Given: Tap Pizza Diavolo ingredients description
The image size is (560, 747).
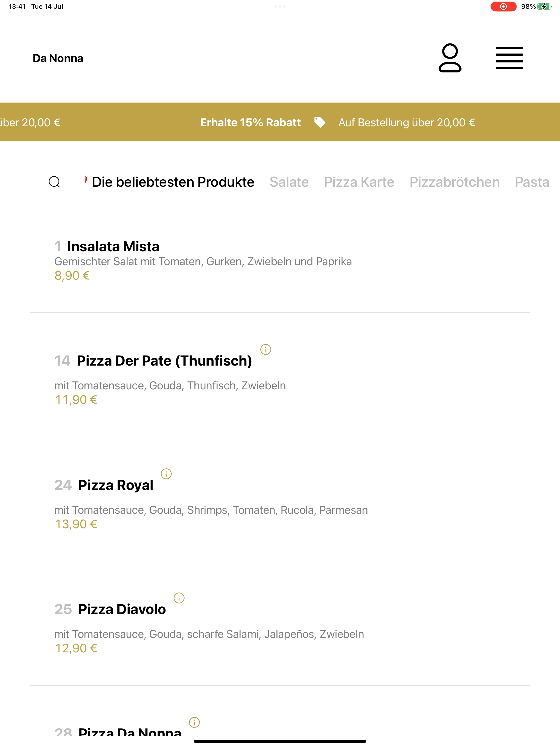Looking at the screenshot, I should click(x=209, y=634).
